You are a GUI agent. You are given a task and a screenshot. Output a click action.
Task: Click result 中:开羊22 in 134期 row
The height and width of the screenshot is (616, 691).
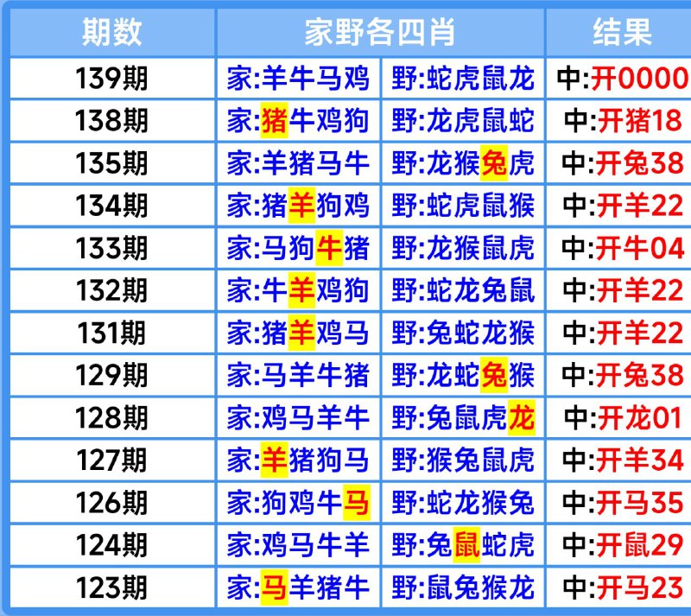(x=618, y=206)
